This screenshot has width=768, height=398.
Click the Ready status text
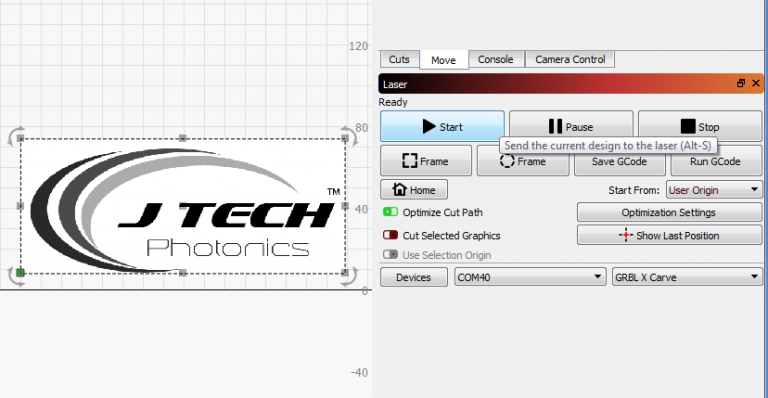click(393, 102)
